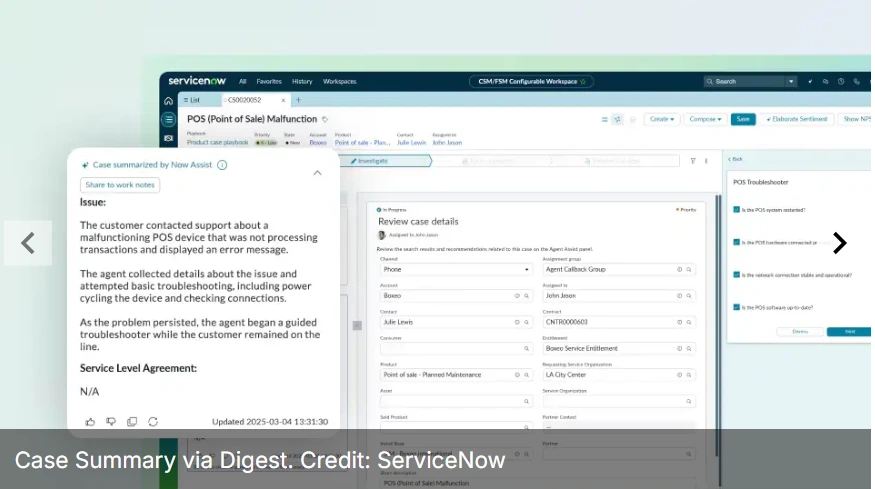The image size is (875, 489).
Task: Click the help icon in top bar
Action: [841, 82]
